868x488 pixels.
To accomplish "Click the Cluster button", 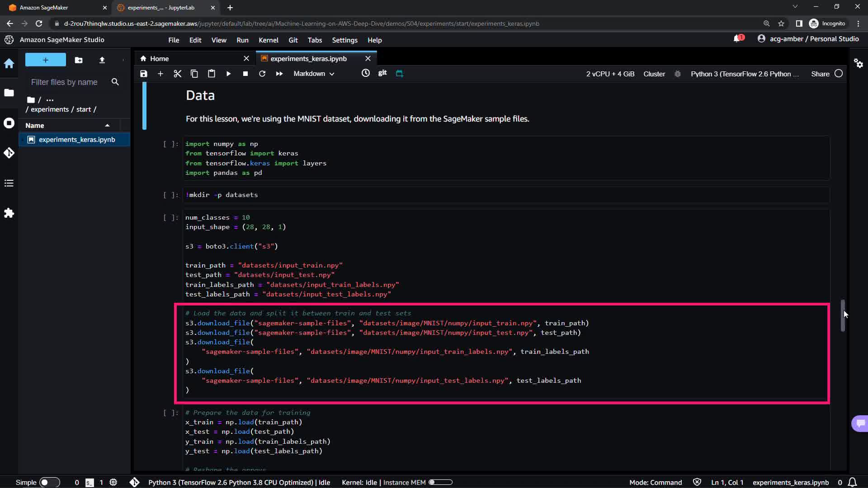I will point(654,74).
